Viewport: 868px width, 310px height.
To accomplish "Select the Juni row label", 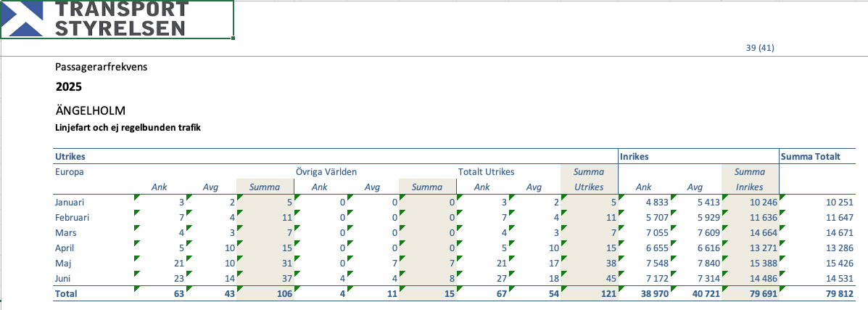I will point(65,278).
